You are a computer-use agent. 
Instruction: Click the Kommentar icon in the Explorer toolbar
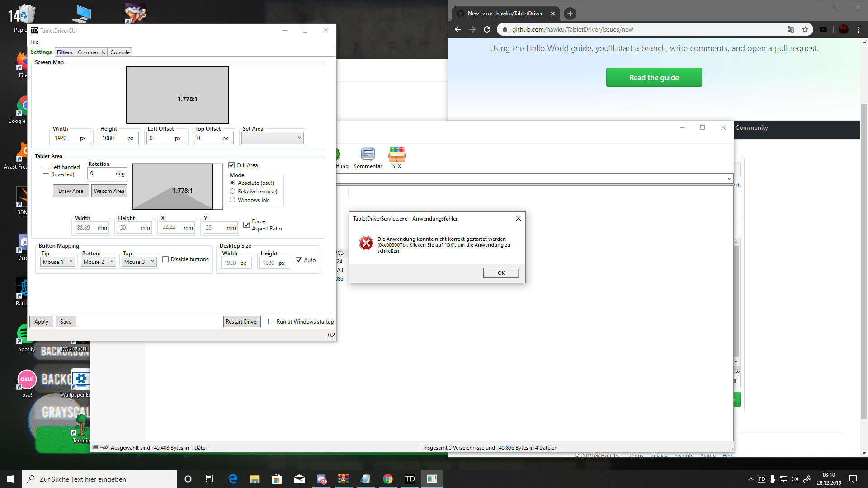[x=368, y=155]
